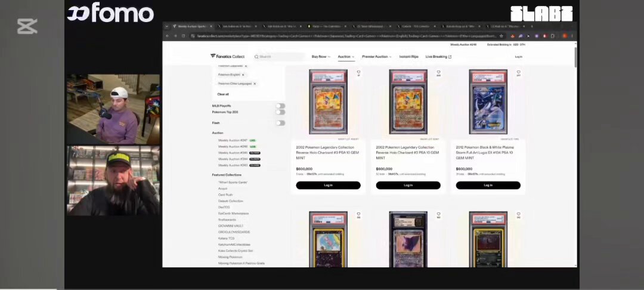Open the DexTCG featured collection
The width and height of the screenshot is (644, 290).
click(x=224, y=208)
